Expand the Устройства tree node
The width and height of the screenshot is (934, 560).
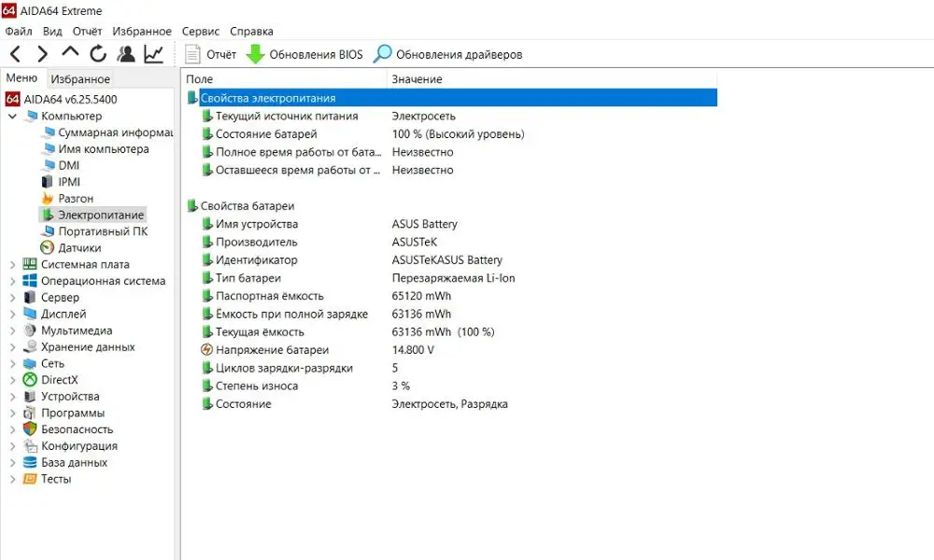12,397
